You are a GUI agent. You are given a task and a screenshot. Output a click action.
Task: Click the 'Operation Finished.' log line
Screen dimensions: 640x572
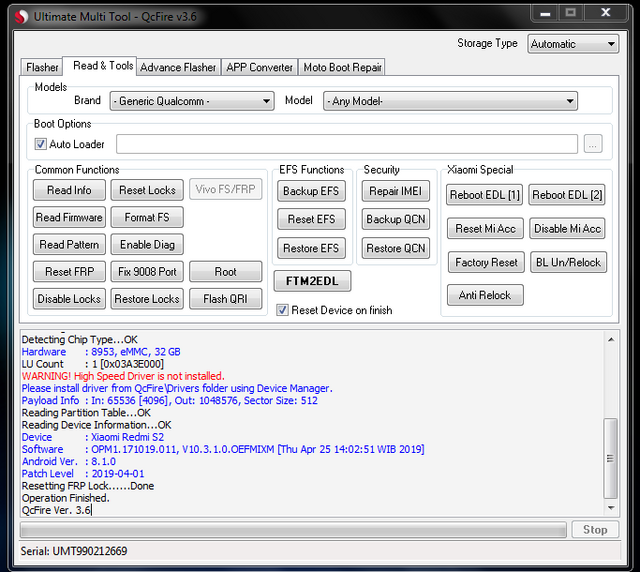pyautogui.click(x=65, y=498)
